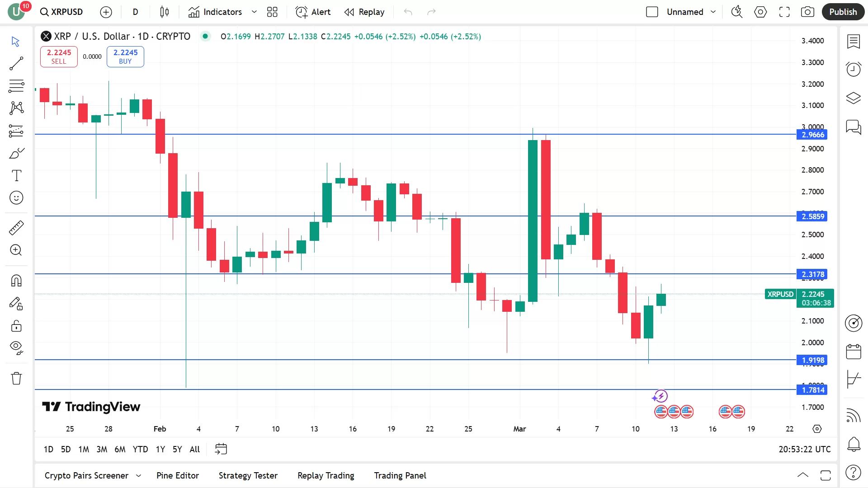The height and width of the screenshot is (488, 868).
Task: Click the Replay Trading button
Action: click(325, 475)
